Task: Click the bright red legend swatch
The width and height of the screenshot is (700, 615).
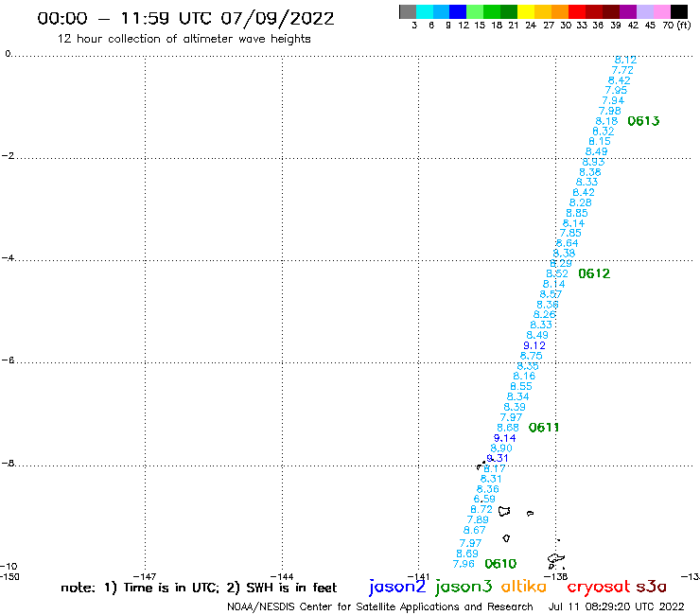Action: coord(577,11)
